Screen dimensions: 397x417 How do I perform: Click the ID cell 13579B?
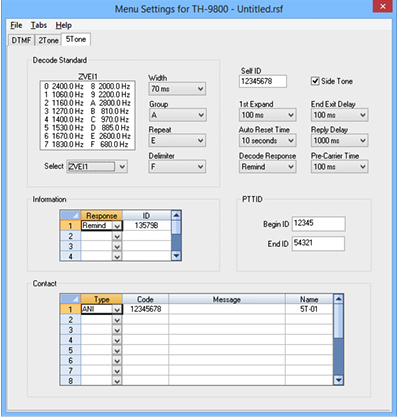click(146, 226)
